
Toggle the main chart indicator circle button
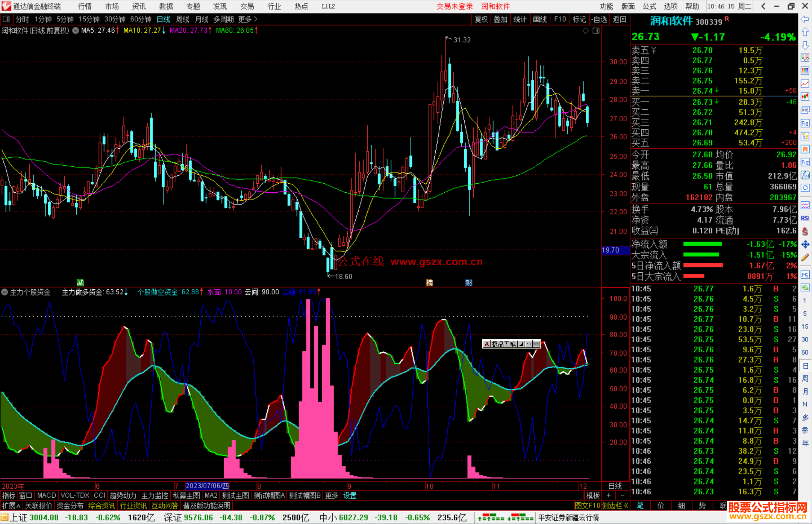pyautogui.click(x=76, y=30)
